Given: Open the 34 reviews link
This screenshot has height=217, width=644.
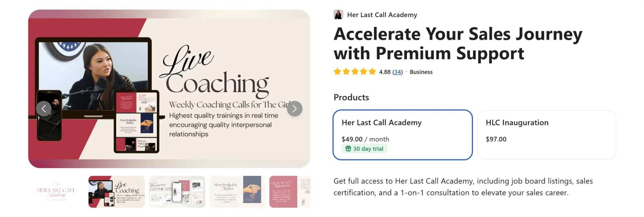Looking at the screenshot, I should click(x=398, y=72).
